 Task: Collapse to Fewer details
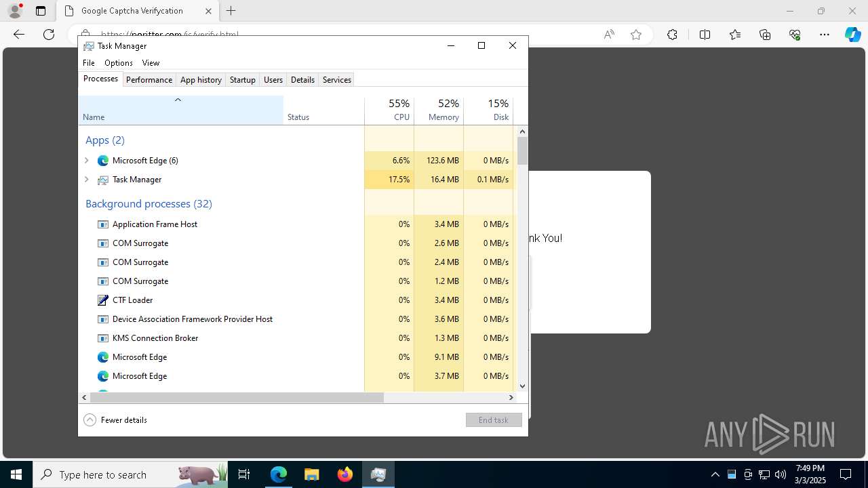[x=115, y=420]
